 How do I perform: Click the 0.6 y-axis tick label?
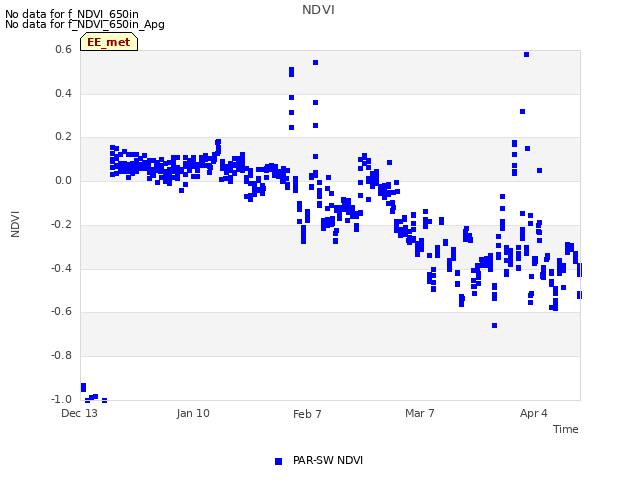(x=63, y=49)
